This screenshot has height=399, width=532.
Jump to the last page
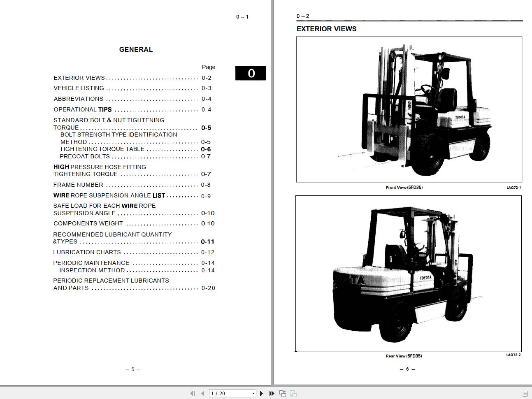point(272,393)
